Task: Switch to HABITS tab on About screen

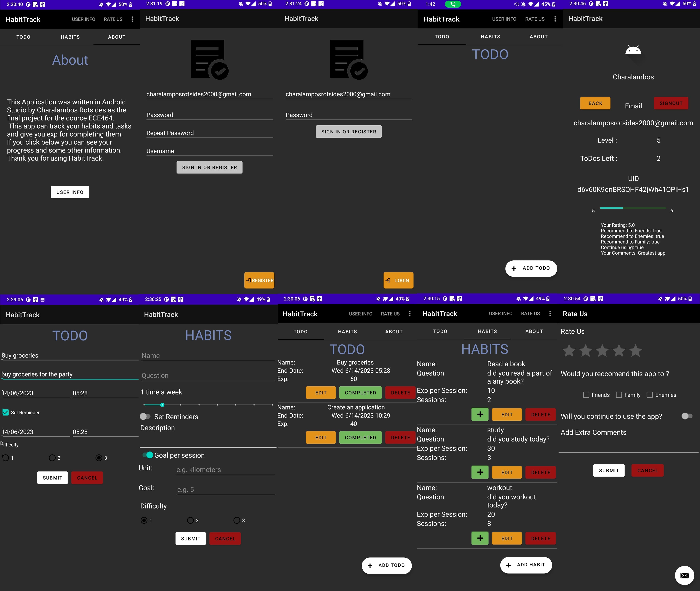Action: tap(70, 37)
